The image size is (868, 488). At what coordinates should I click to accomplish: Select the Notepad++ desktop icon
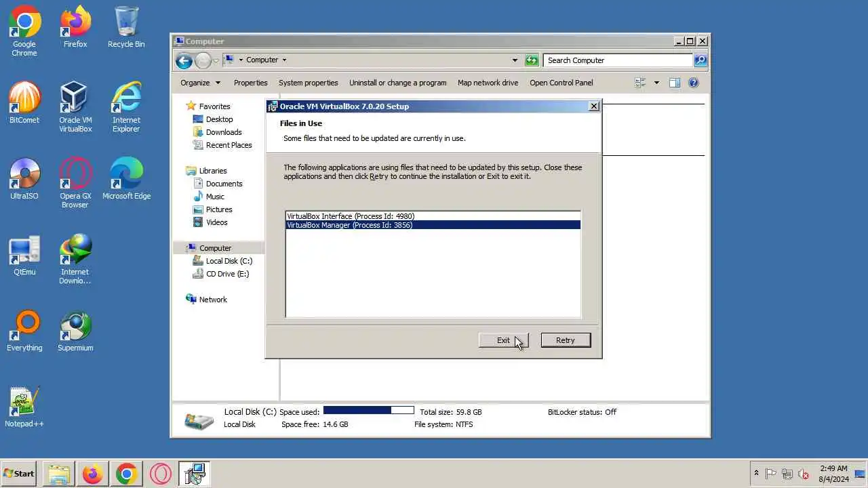click(24, 407)
